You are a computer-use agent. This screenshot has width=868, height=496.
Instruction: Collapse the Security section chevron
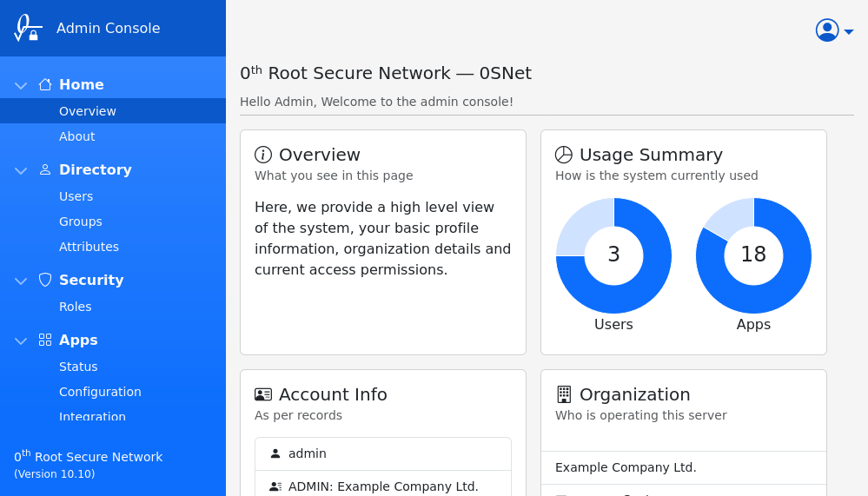pos(21,281)
